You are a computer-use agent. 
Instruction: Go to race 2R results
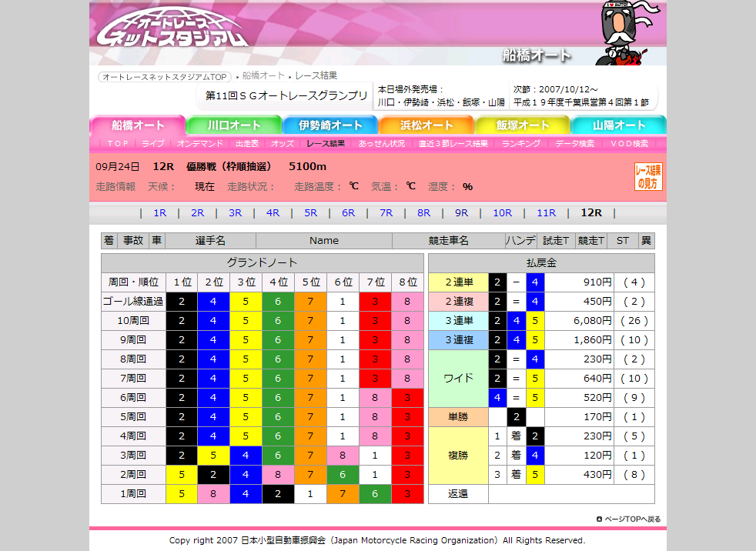pyautogui.click(x=198, y=213)
